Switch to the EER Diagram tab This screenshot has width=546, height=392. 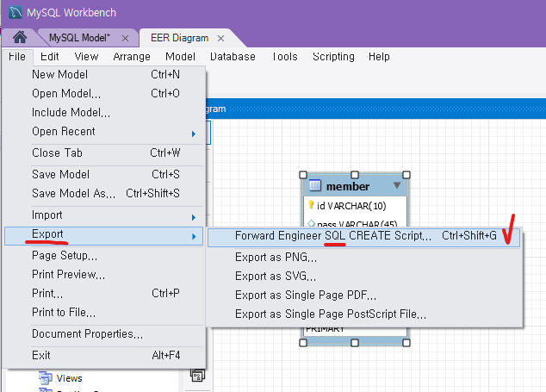[x=179, y=38]
